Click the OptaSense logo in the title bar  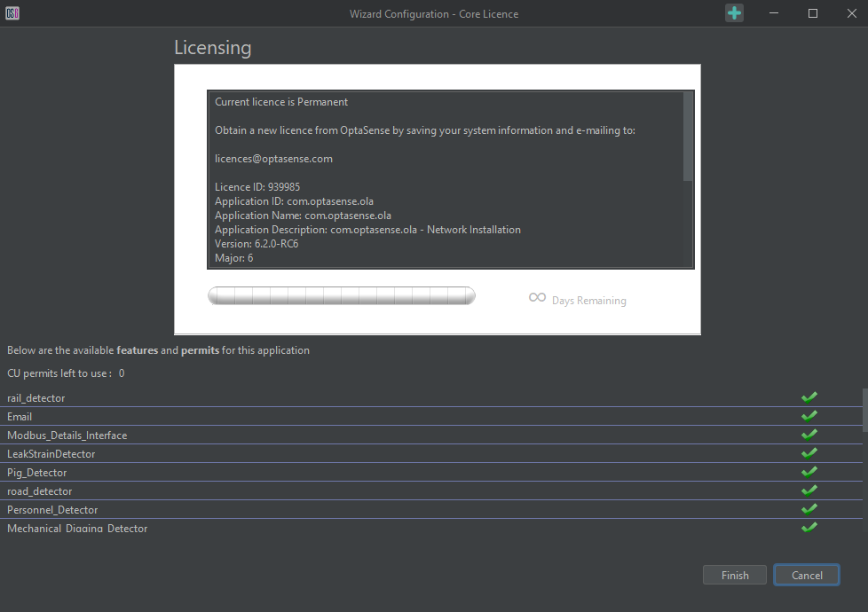[x=12, y=13]
